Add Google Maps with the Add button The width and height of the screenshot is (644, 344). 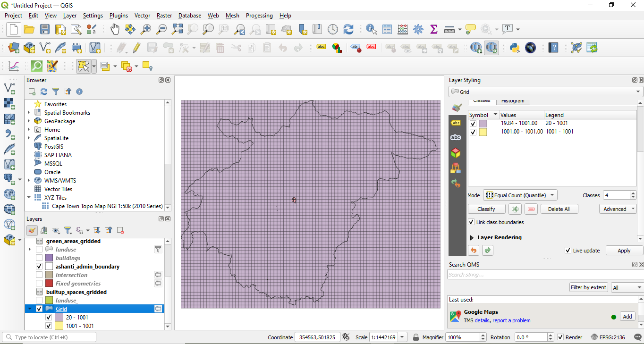(x=627, y=317)
